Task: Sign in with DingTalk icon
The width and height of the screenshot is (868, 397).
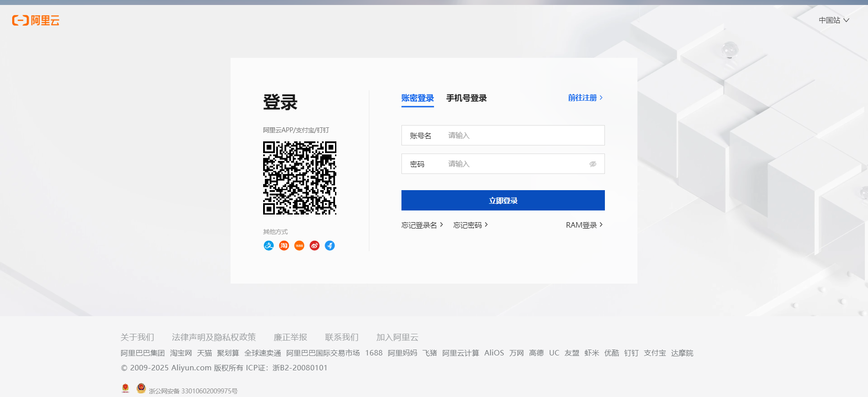Action: pos(330,246)
